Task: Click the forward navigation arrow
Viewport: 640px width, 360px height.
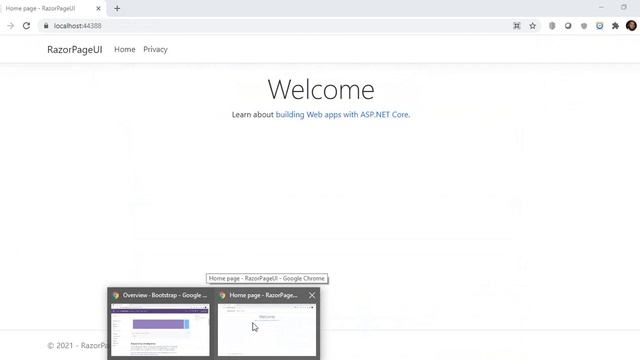Action: [x=11, y=26]
